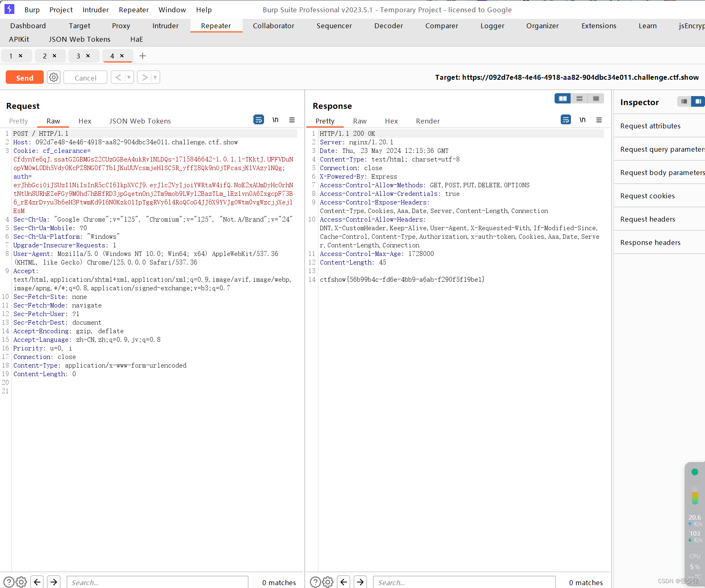Switch Request view to Pretty
The width and height of the screenshot is (705, 588).
click(18, 121)
